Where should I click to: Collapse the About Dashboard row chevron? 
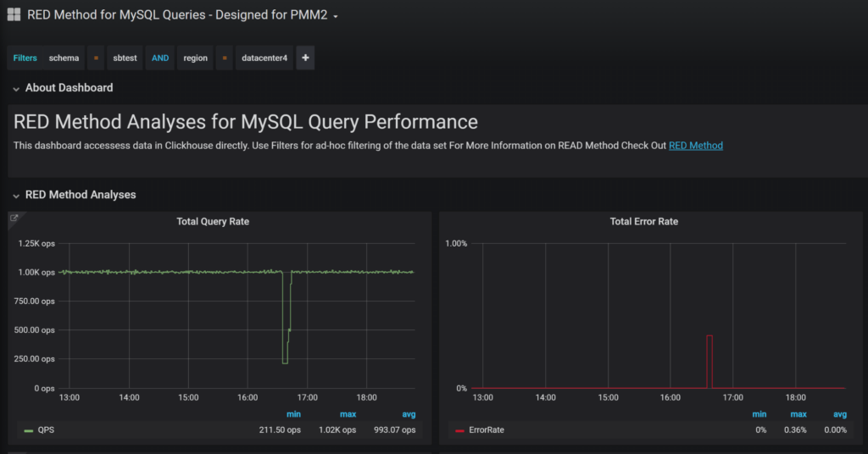click(16, 88)
